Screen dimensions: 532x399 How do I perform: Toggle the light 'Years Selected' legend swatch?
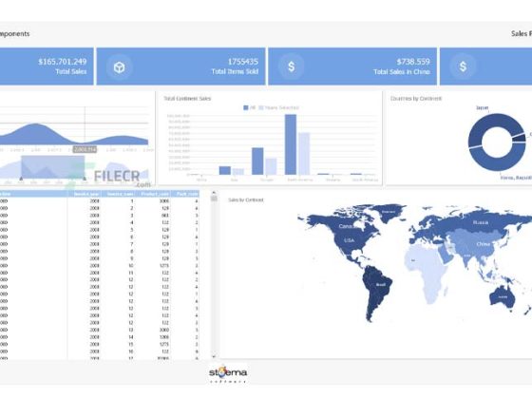(261, 107)
